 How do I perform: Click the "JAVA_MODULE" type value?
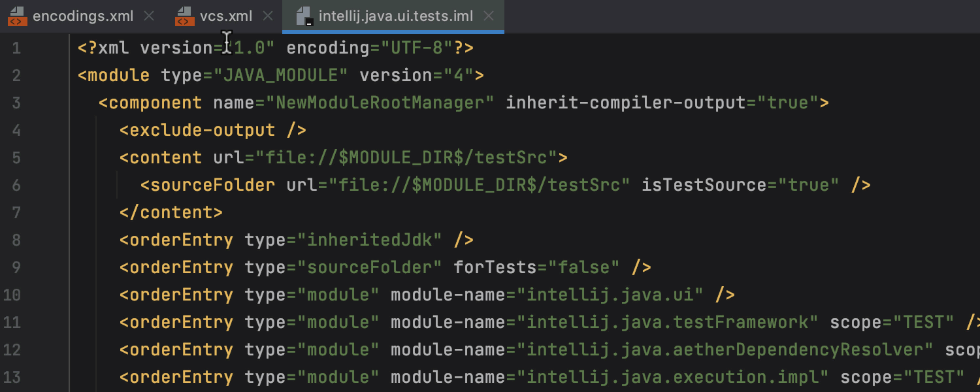point(280,76)
